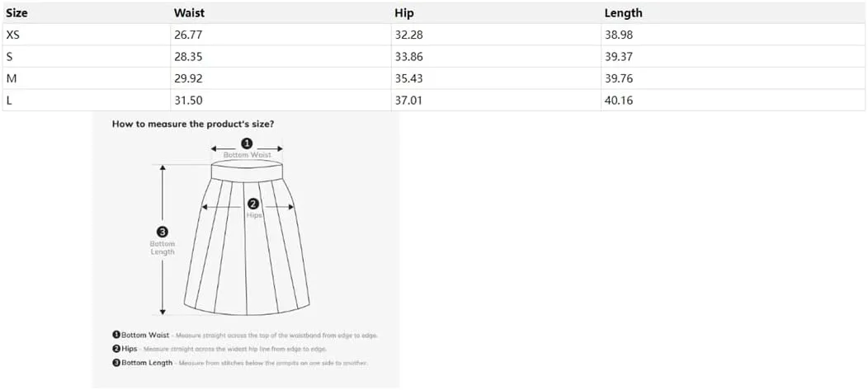Image resolution: width=868 pixels, height=390 pixels.
Task: Select the Length column header
Action: (623, 12)
